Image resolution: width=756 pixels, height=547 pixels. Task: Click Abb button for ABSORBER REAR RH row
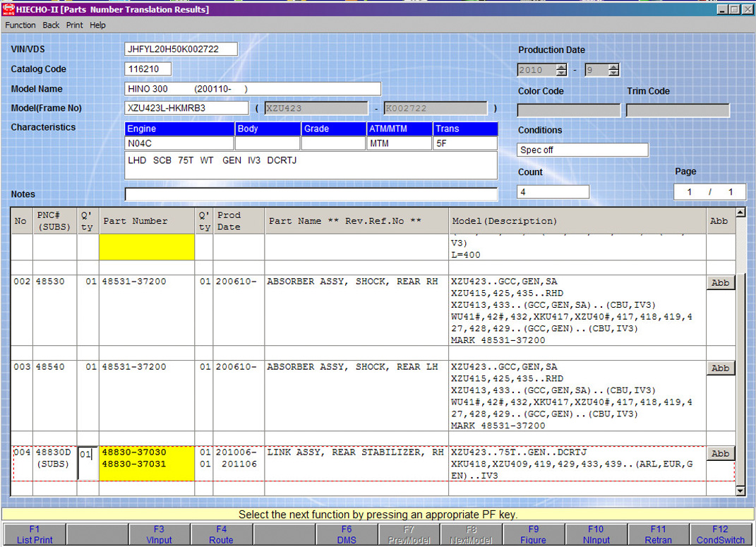coord(720,282)
